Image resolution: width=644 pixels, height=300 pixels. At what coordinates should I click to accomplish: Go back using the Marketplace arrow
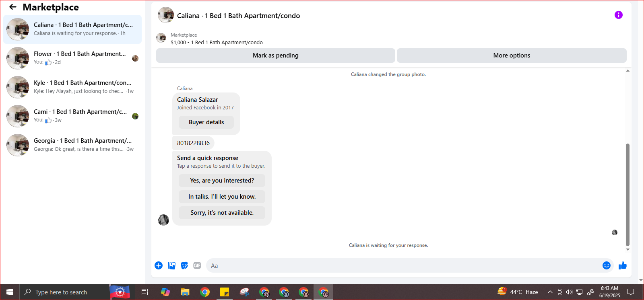pos(13,7)
